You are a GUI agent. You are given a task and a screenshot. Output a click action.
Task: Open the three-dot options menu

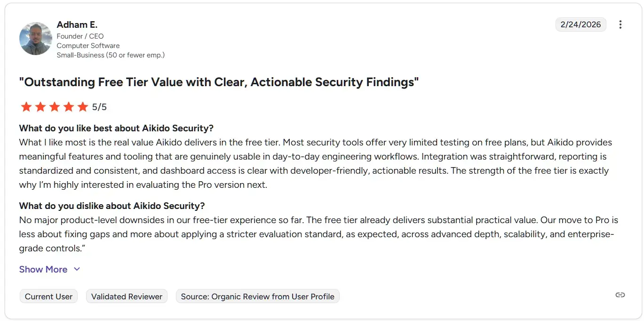(620, 24)
